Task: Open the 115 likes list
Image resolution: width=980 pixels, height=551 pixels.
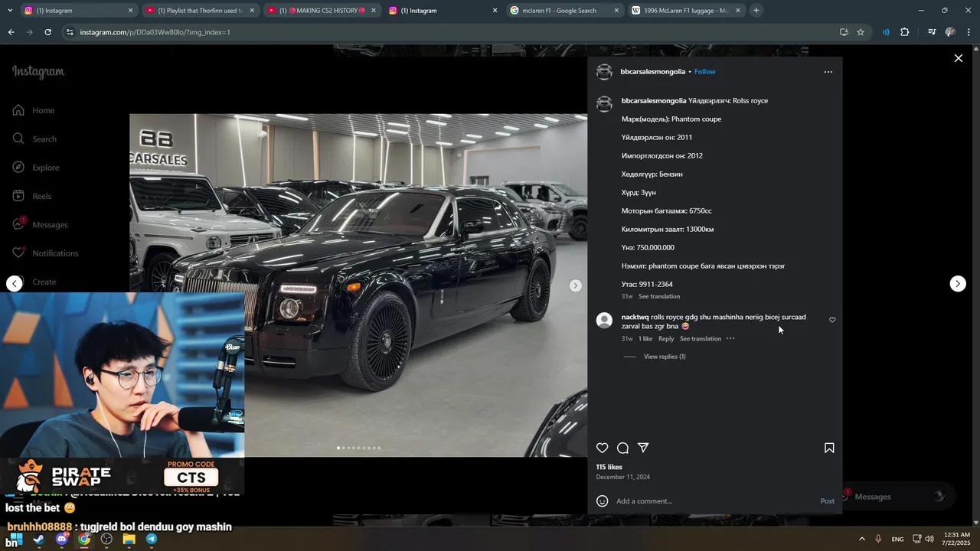Action: coord(609,467)
